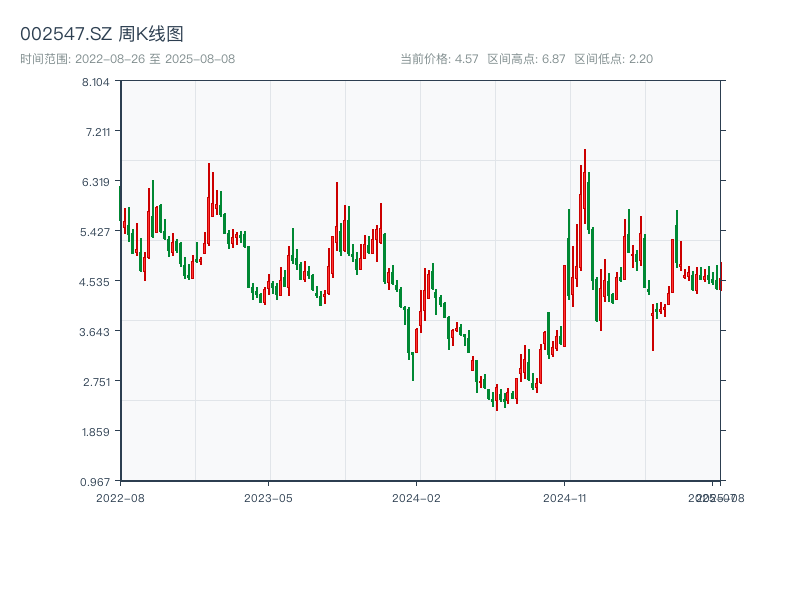The height and width of the screenshot is (600, 800).
Task: Click y-axis label 5.427
Action: point(95,232)
